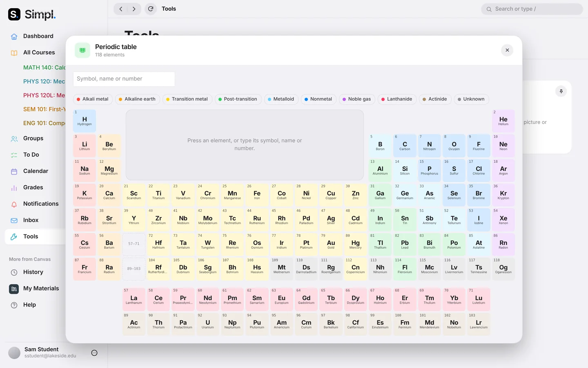Toggle the Transition metal filter

(187, 99)
